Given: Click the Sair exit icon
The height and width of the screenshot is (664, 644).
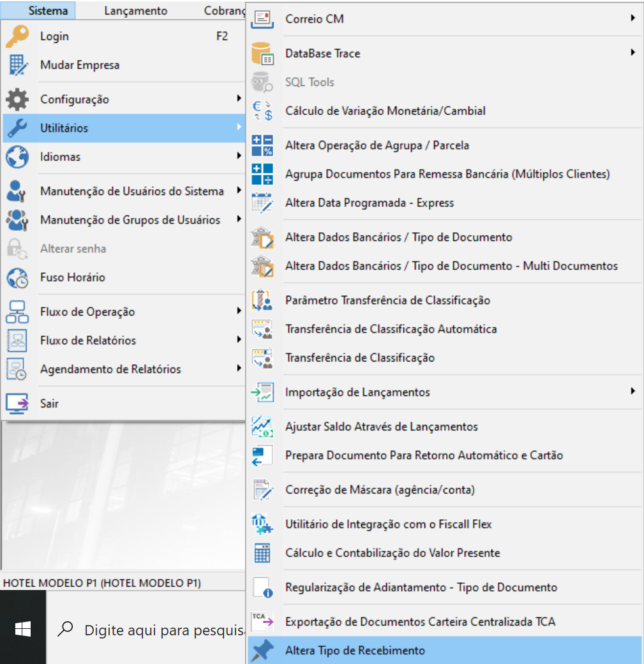Looking at the screenshot, I should 17,404.
